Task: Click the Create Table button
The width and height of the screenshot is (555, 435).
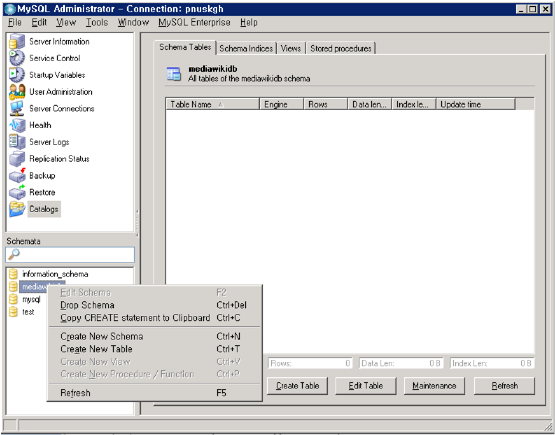Action: tap(297, 386)
